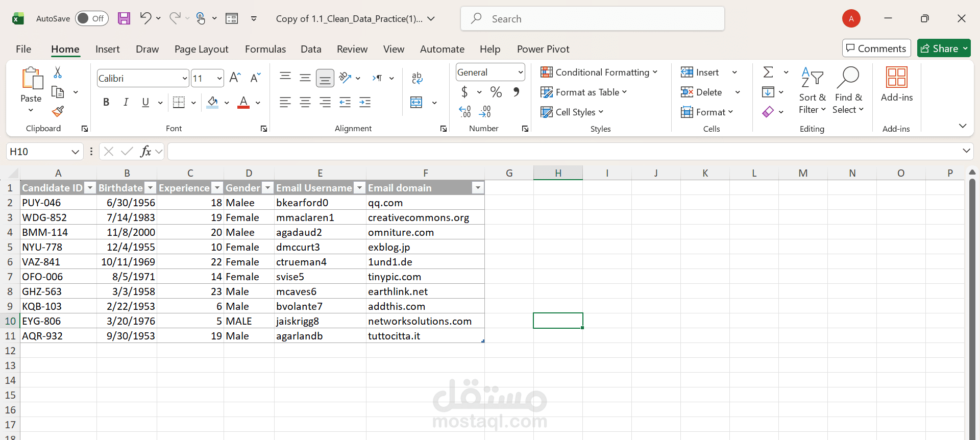Increase font size with larger A icon
This screenshot has height=440, width=980.
pos(235,78)
